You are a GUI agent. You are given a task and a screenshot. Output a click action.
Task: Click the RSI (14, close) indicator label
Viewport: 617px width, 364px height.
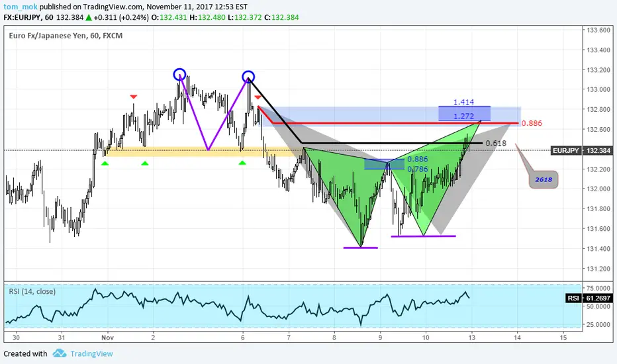32,291
